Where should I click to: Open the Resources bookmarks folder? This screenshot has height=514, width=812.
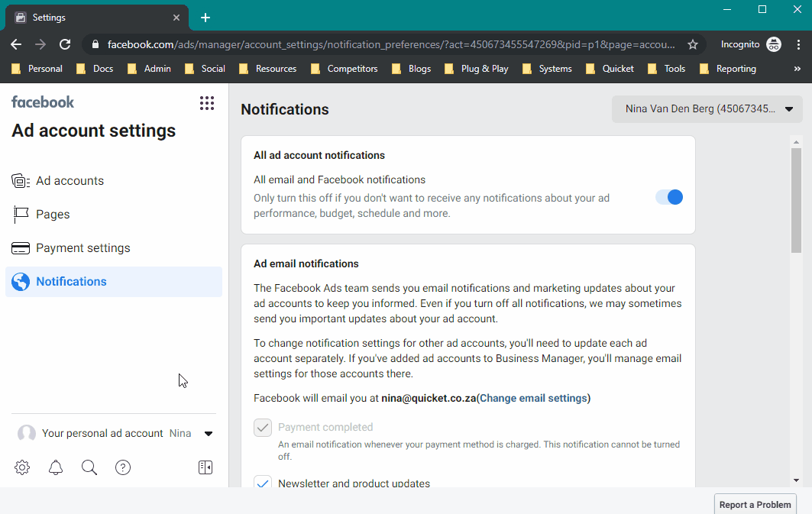(x=267, y=69)
